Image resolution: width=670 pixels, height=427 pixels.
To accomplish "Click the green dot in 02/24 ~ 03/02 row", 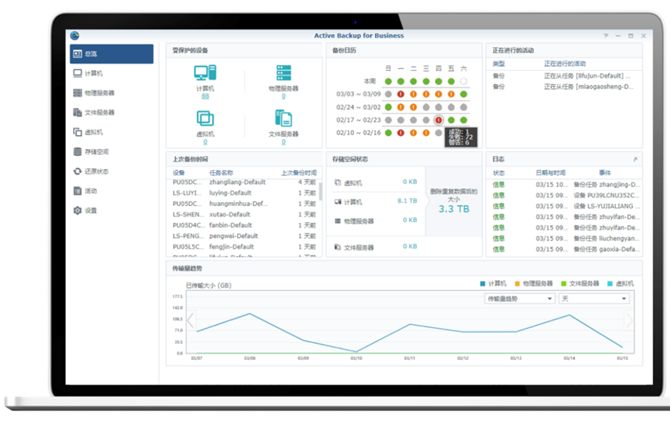I will (x=388, y=107).
